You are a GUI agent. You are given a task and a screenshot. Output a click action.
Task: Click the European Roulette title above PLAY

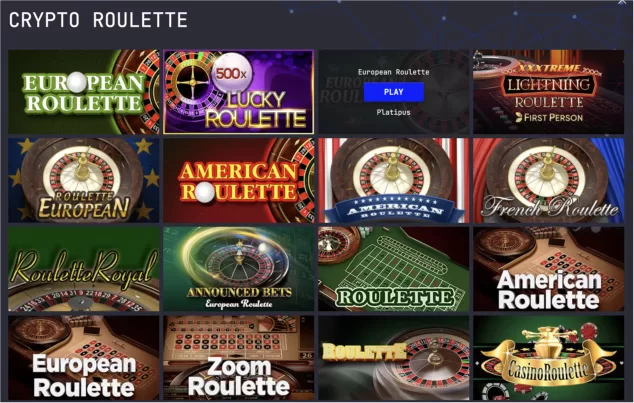pos(393,72)
